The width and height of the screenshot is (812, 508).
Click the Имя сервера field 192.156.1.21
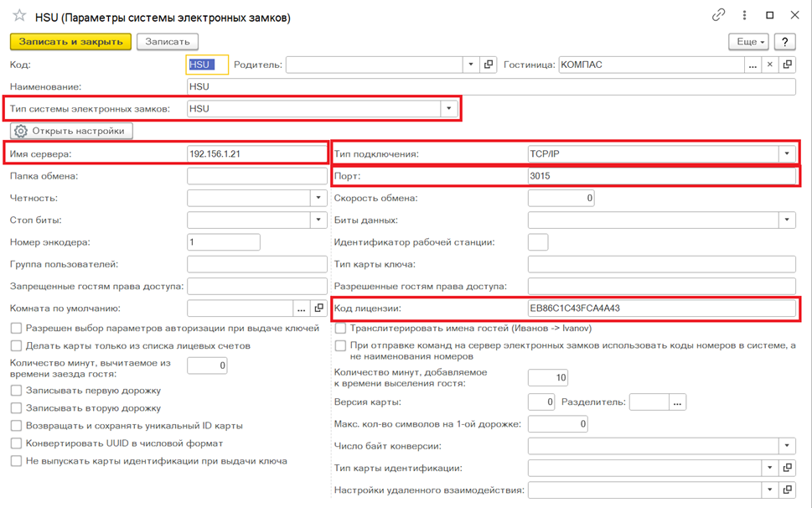(257, 153)
